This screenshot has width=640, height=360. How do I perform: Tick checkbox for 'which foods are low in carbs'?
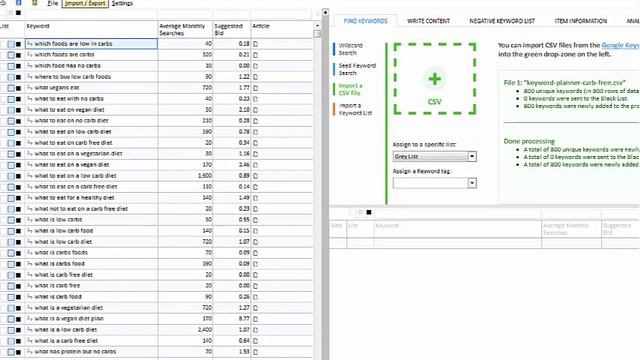click(x=11, y=44)
